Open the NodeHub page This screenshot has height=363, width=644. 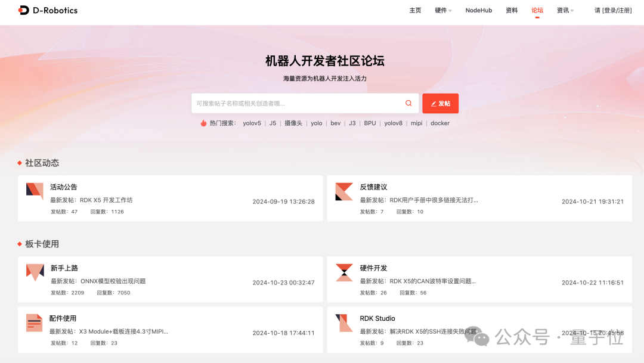click(x=479, y=10)
